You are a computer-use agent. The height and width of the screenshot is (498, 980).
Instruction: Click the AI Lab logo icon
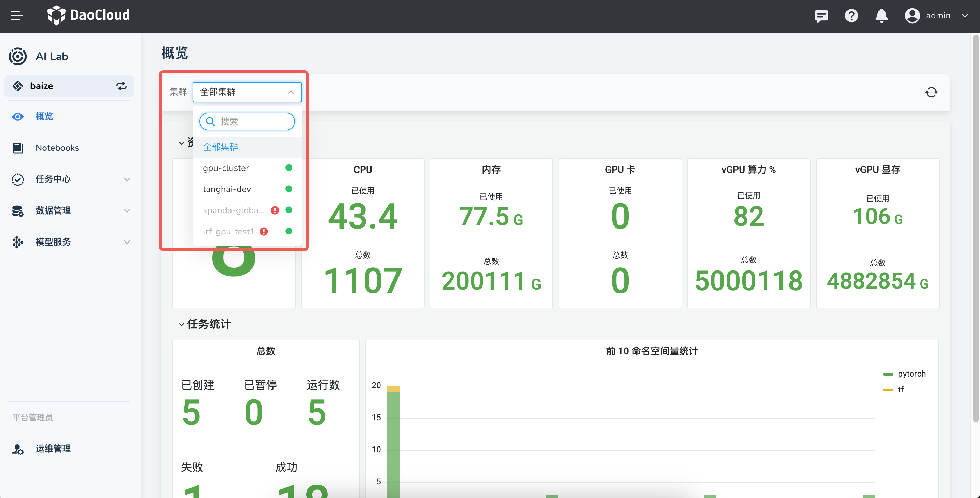click(18, 56)
